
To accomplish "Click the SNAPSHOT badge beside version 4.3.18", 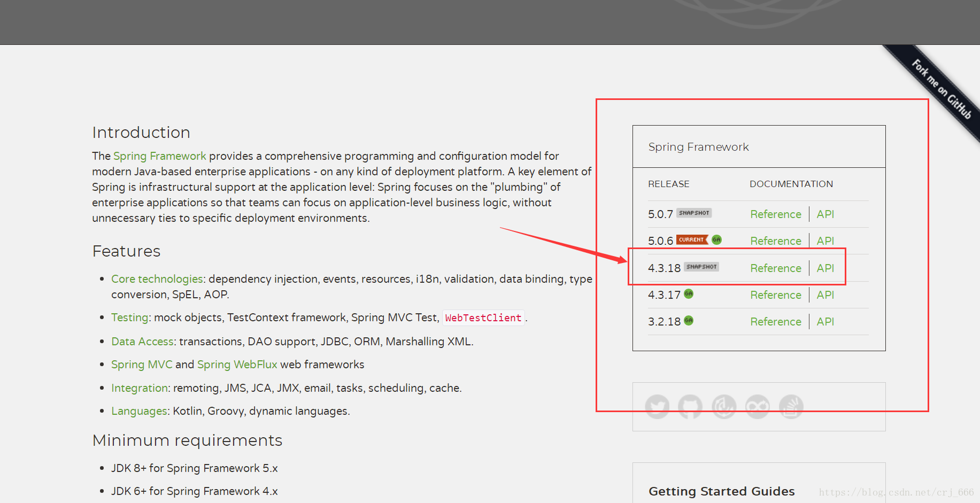I will 701,267.
